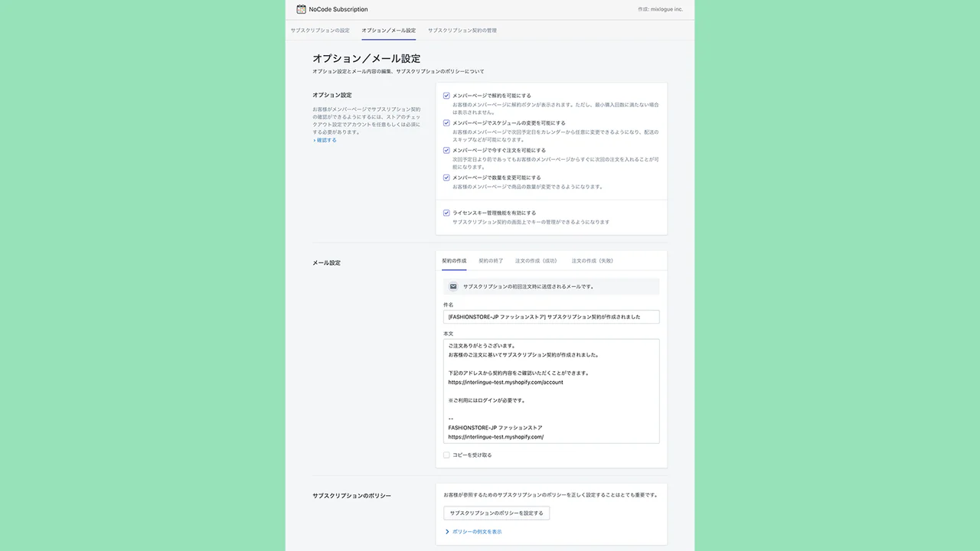Toggle メンバーページで今すぐ注文を可能にする checkbox

(x=446, y=150)
